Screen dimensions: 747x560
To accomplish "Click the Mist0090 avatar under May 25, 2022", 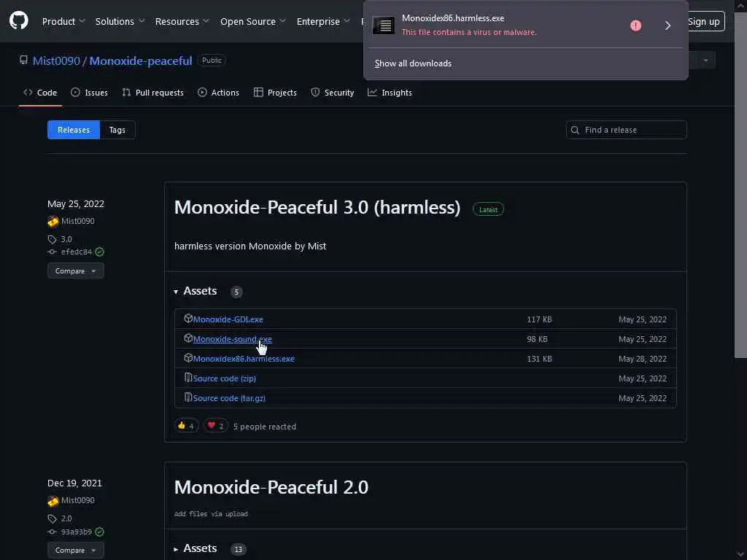I will pyautogui.click(x=53, y=221).
